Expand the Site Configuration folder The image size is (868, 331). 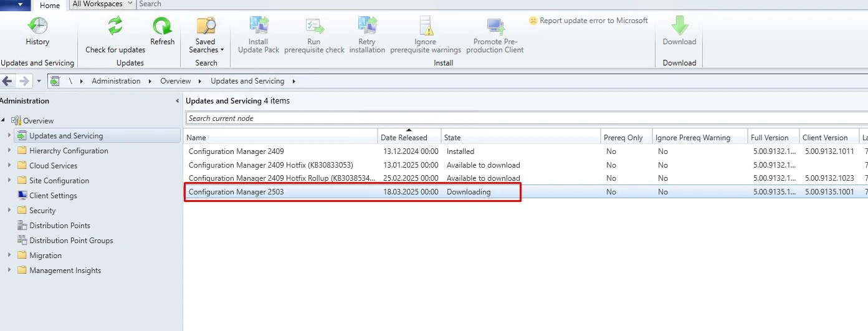9,181
